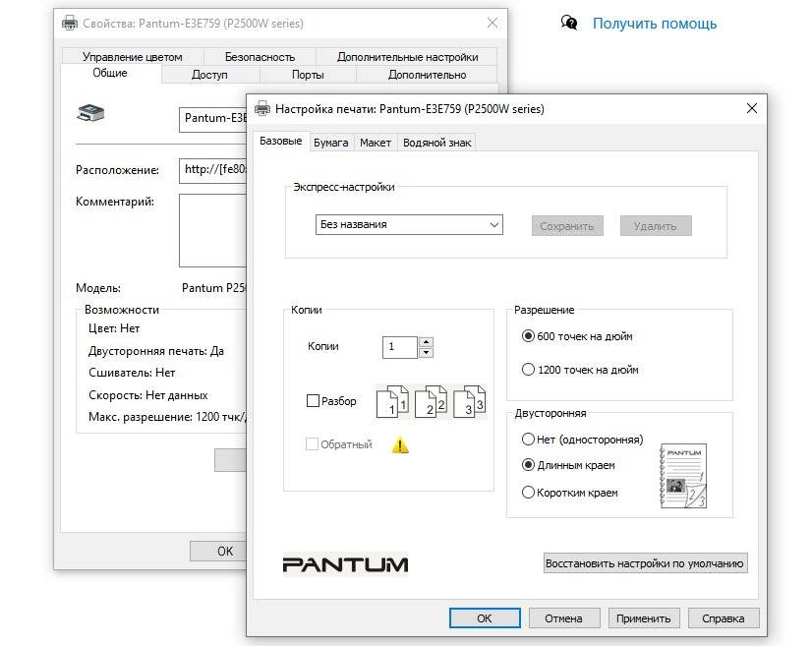812x646 pixels.
Task: Toggle the disabled Обратный checkbox
Action: (x=312, y=444)
